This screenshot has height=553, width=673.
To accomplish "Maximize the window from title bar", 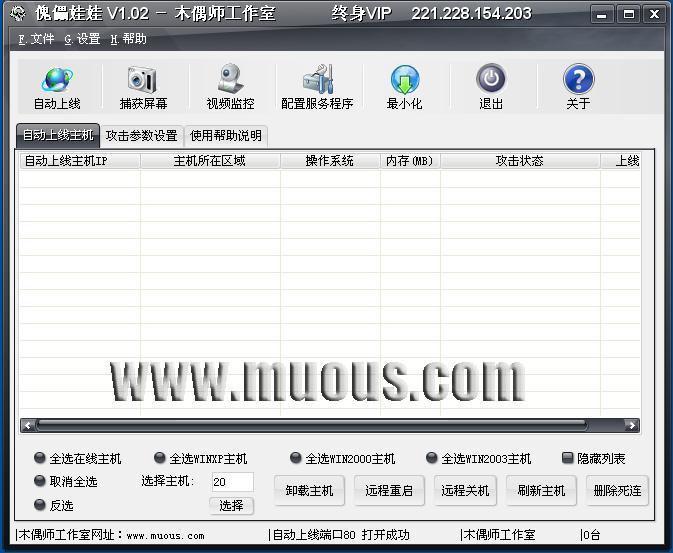I will click(628, 14).
